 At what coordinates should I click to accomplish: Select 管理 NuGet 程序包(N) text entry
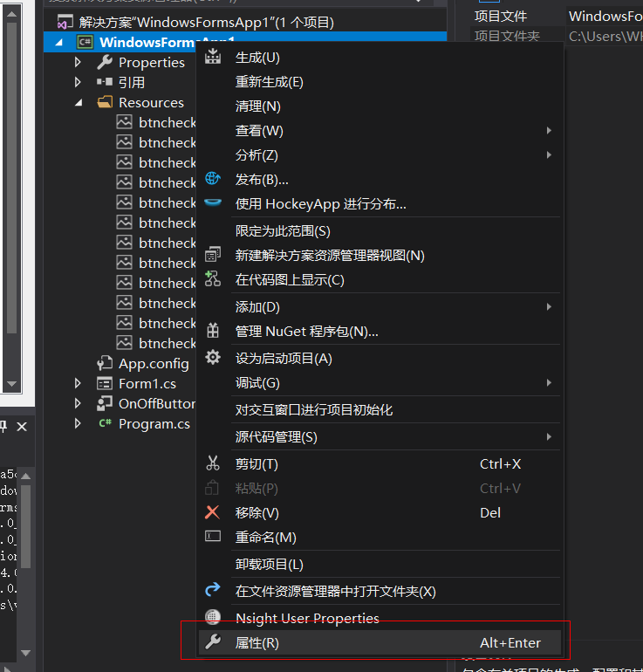click(307, 332)
